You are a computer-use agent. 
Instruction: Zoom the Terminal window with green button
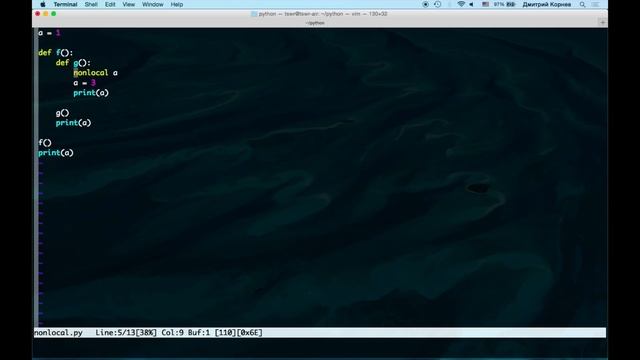tap(53, 14)
